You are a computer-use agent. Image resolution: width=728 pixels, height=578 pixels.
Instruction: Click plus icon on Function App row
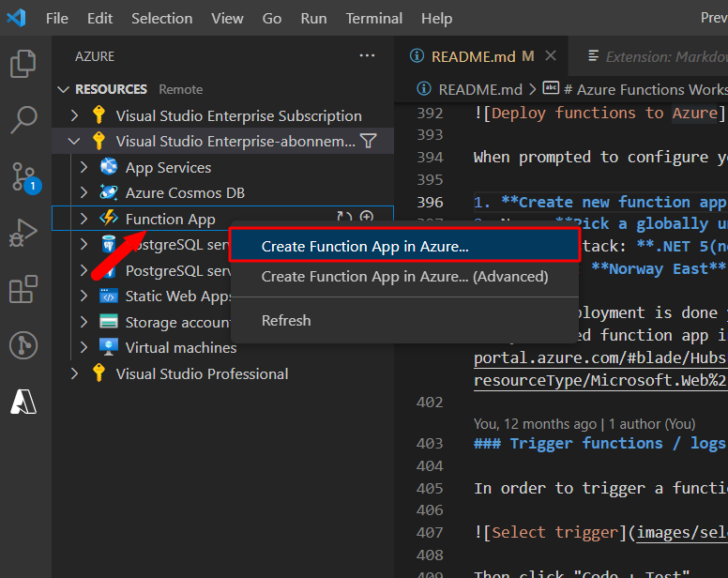367,217
